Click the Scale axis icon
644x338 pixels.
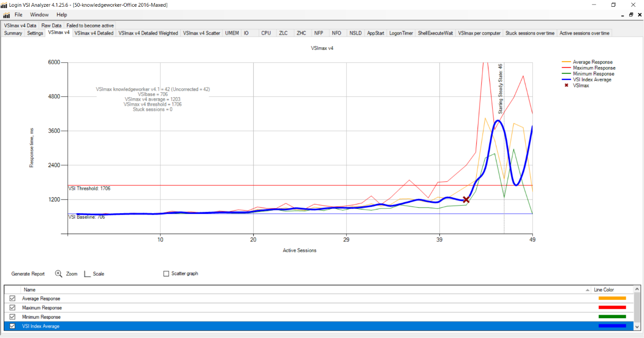(x=87, y=274)
